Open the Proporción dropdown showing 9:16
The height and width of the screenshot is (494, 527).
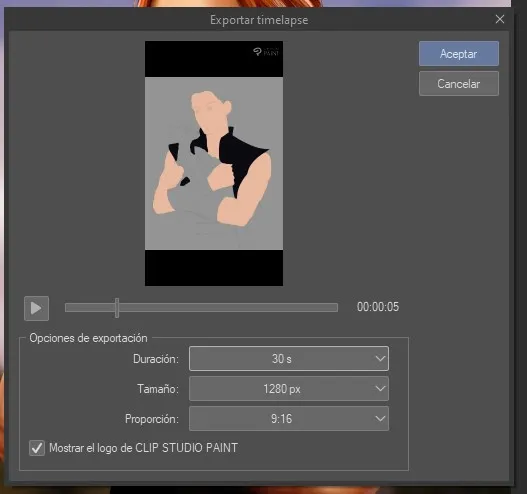(289, 419)
